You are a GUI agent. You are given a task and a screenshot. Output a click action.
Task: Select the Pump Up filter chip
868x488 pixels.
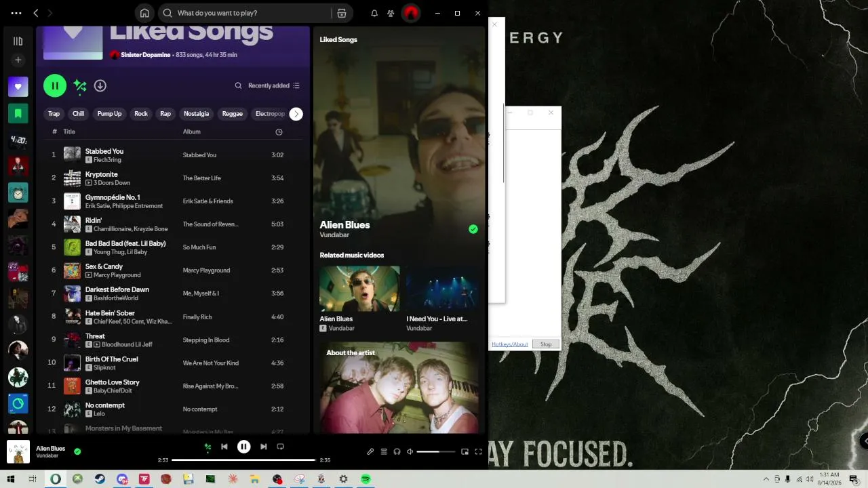(109, 114)
